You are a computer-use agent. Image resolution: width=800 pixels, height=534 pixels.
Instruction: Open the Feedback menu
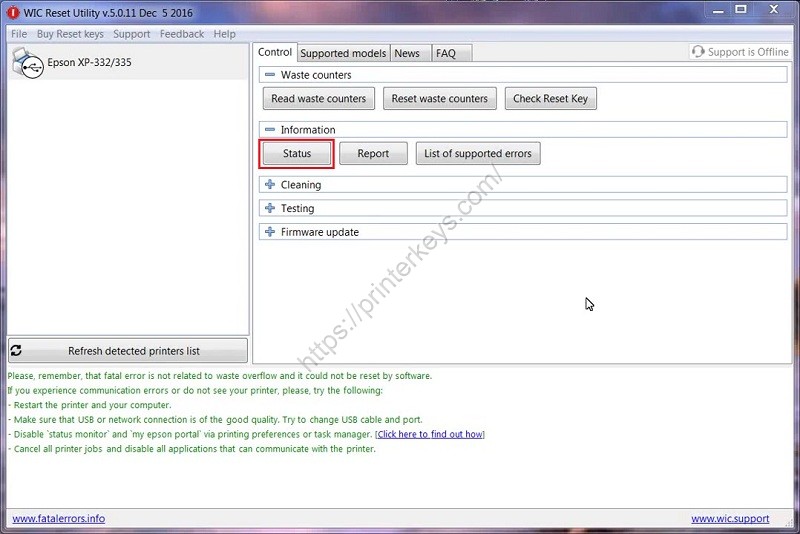(x=182, y=34)
